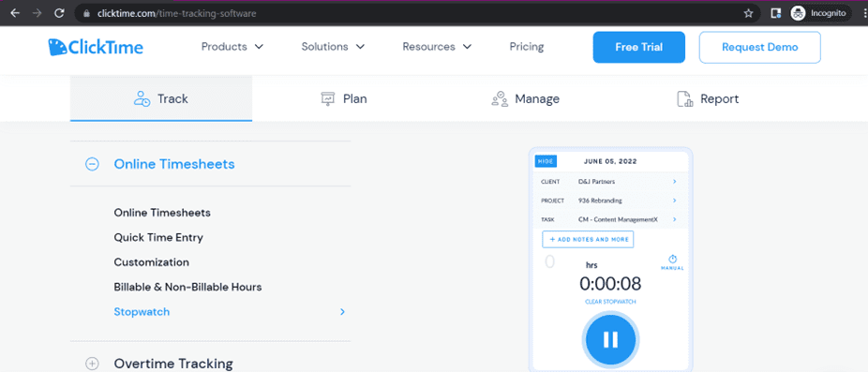This screenshot has width=868, height=372.
Task: Open the Customization link
Action: (x=151, y=262)
